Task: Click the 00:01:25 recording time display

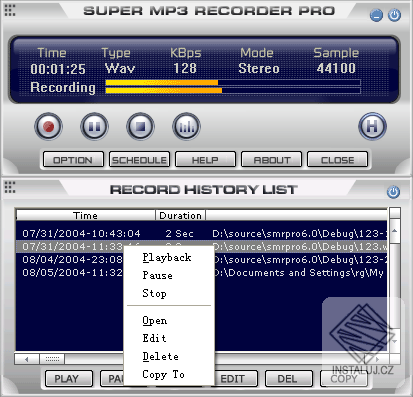Action: (58, 69)
